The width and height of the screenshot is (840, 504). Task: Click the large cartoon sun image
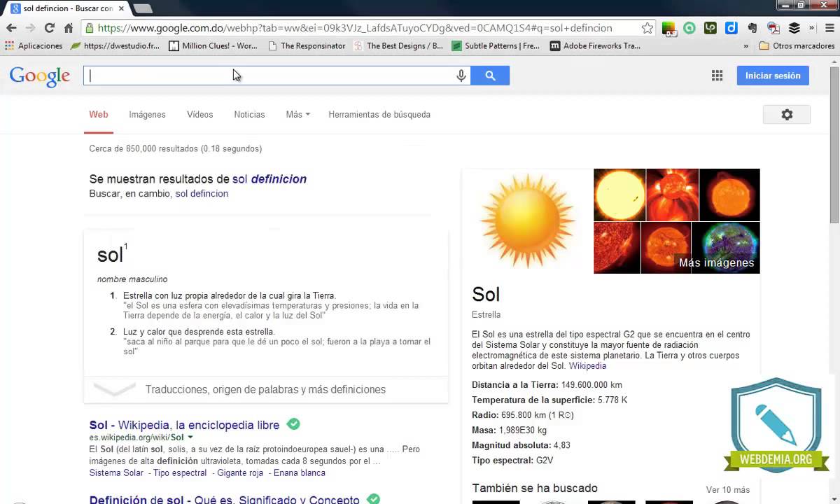coord(528,221)
